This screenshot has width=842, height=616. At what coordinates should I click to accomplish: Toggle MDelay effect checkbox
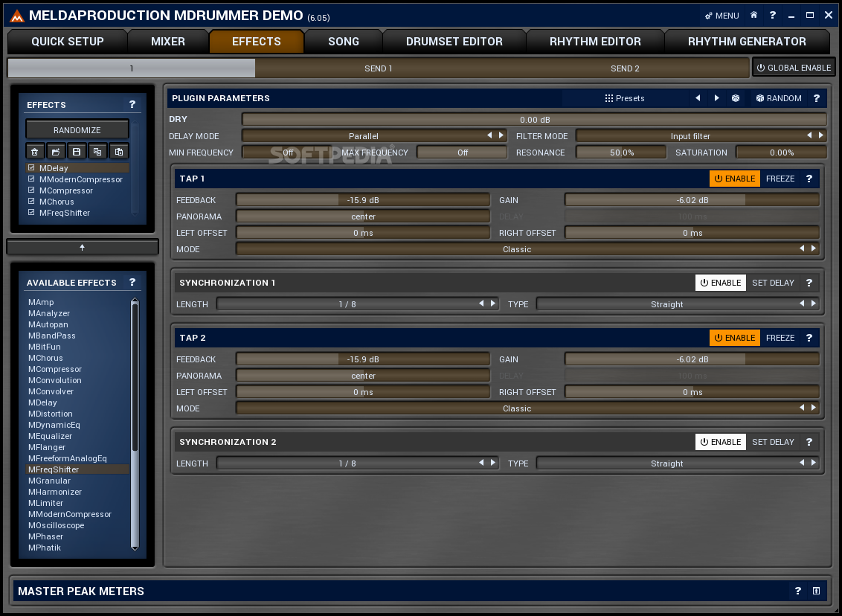click(x=32, y=167)
